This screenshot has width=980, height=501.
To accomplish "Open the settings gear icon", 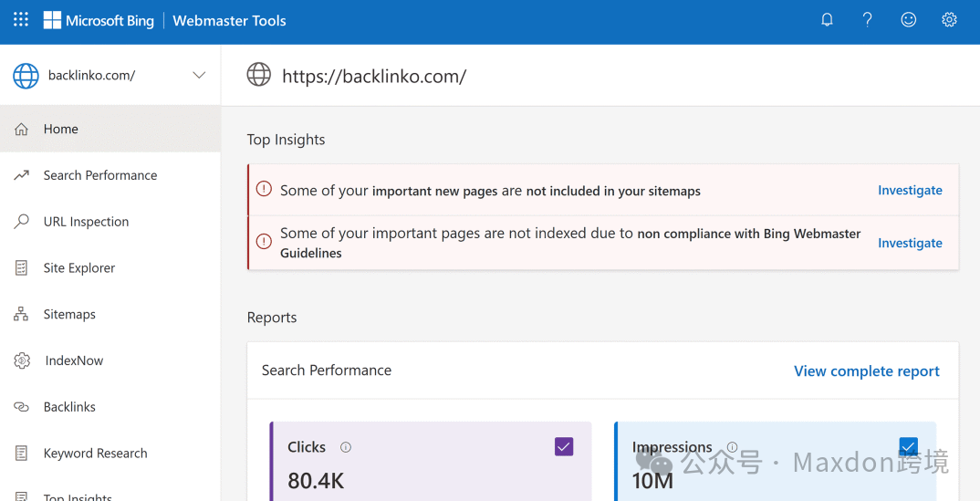I will point(949,20).
